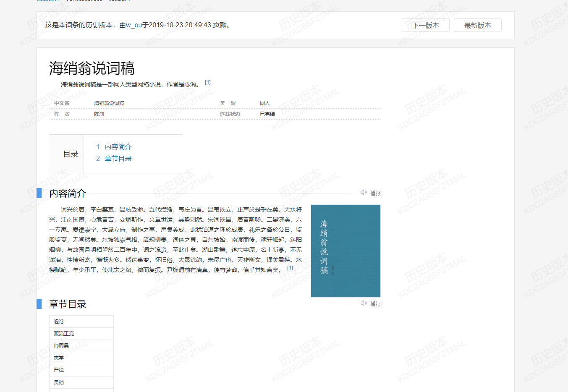Viewport: 568px width, 392px height.
Task: Select the 源流正变 chapter row
Action: pyautogui.click(x=81, y=334)
